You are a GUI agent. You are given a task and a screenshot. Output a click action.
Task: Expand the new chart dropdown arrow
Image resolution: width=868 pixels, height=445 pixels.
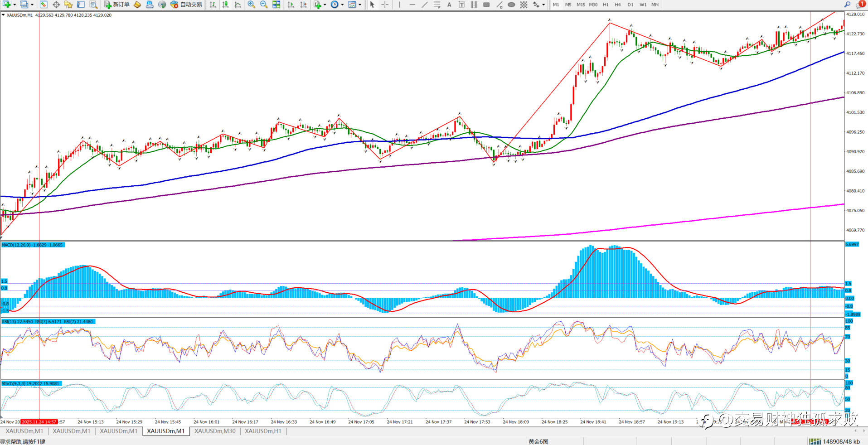(15, 5)
